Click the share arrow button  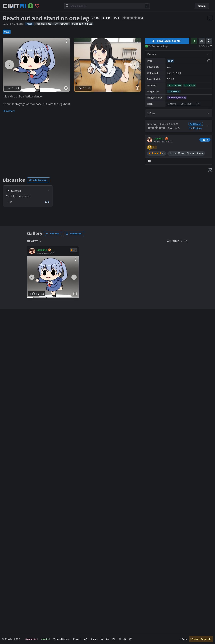(201, 41)
